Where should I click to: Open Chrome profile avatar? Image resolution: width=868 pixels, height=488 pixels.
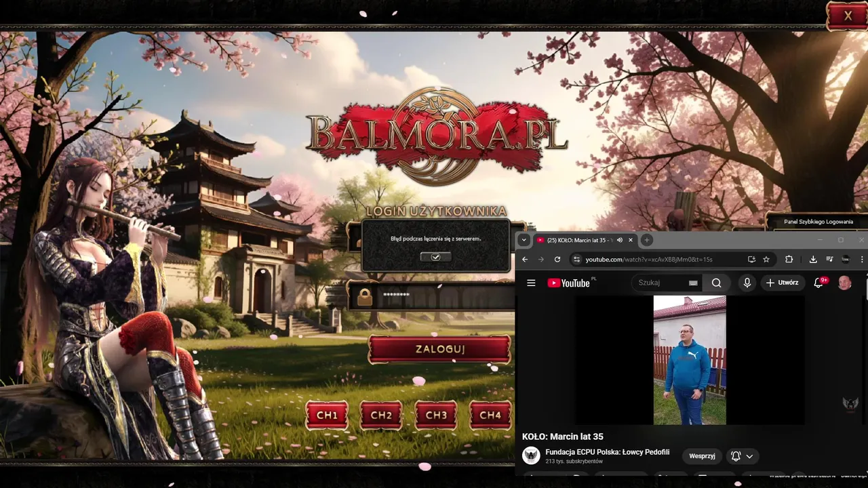[x=846, y=259]
